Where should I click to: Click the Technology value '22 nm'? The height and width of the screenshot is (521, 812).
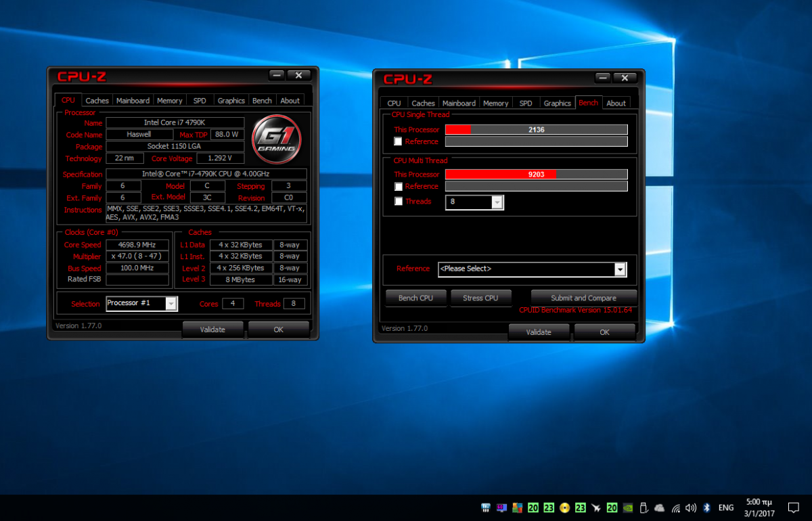(x=125, y=158)
